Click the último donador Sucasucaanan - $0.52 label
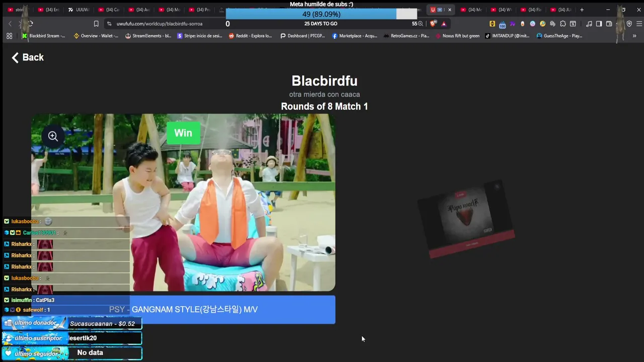The height and width of the screenshot is (362, 644). (72, 323)
